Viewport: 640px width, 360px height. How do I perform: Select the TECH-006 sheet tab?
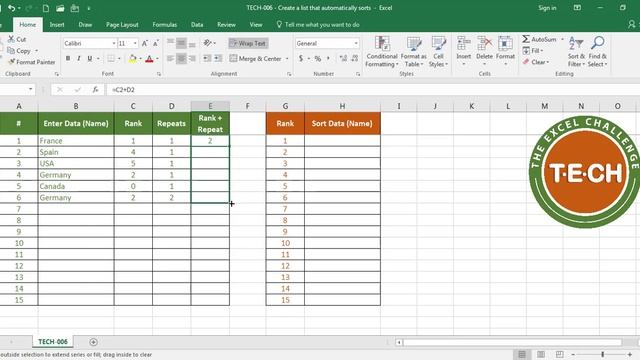coord(53,342)
